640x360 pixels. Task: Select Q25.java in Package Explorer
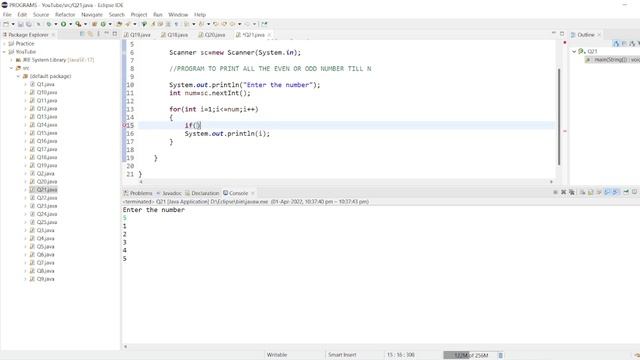(47, 222)
